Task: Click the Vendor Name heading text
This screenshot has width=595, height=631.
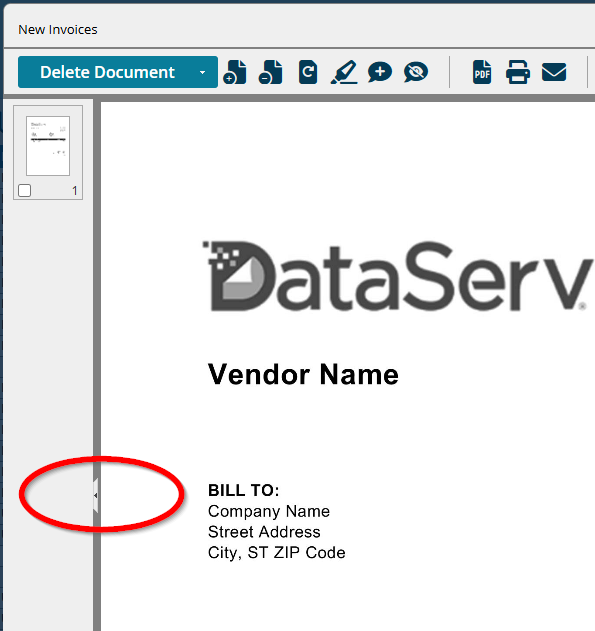Action: click(303, 374)
